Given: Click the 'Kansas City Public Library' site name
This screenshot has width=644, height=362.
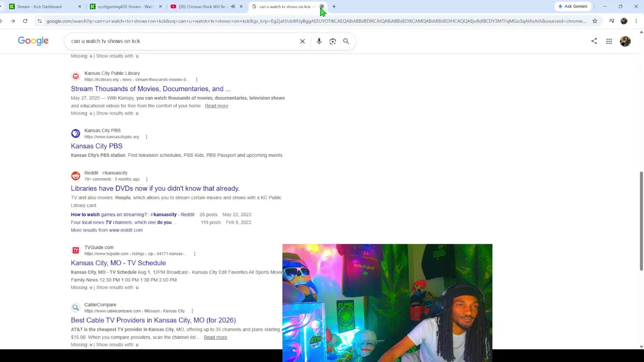Looking at the screenshot, I should click(112, 73).
